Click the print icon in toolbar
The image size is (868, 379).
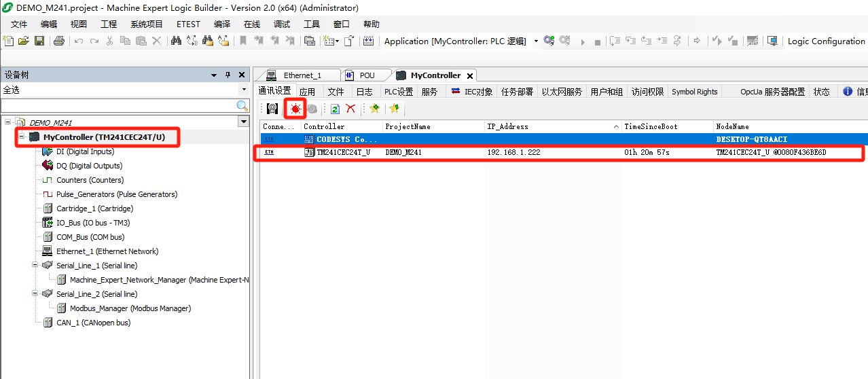point(59,41)
